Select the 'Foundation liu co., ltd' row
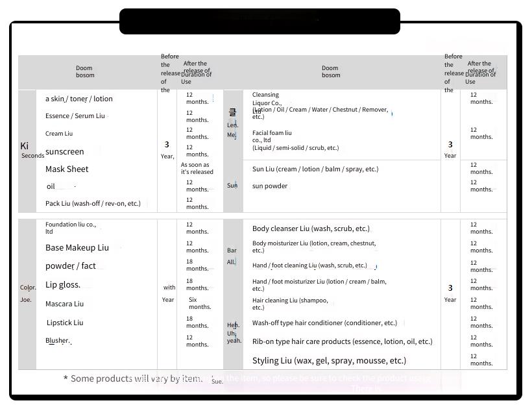Image resolution: width=532 pixels, height=405 pixels. point(71,228)
